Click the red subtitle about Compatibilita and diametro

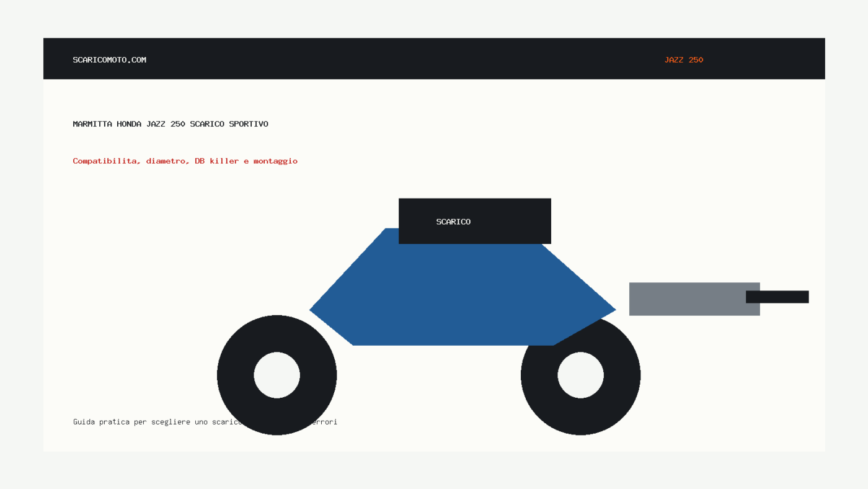(x=185, y=161)
